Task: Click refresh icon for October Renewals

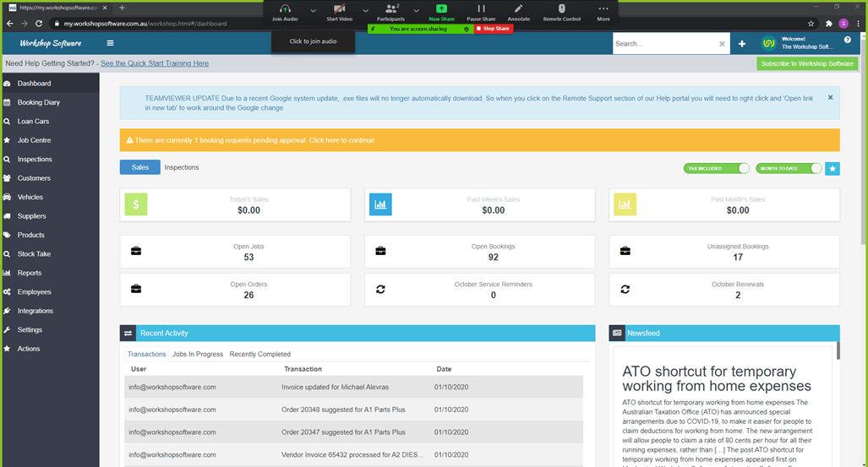Action: point(625,290)
